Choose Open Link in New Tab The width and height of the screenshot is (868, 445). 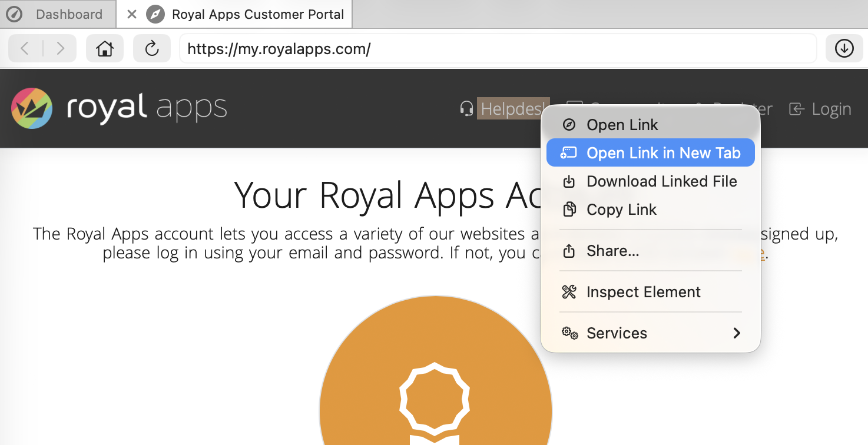click(651, 153)
